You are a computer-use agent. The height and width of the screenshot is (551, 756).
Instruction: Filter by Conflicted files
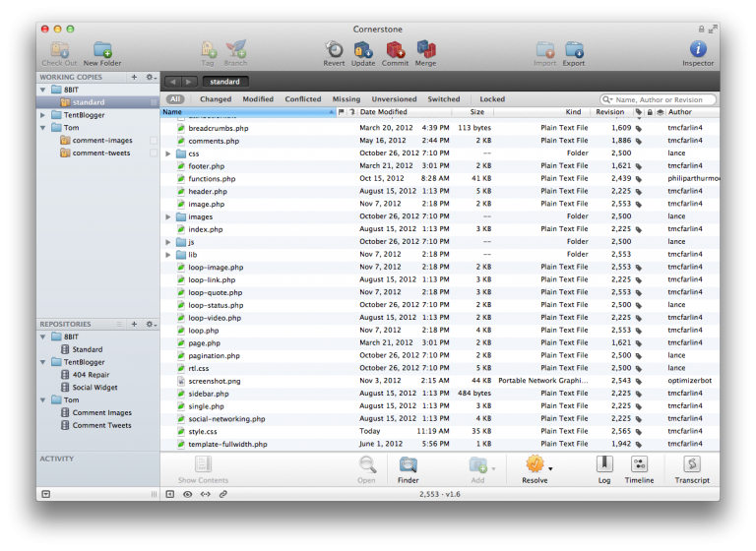click(303, 99)
